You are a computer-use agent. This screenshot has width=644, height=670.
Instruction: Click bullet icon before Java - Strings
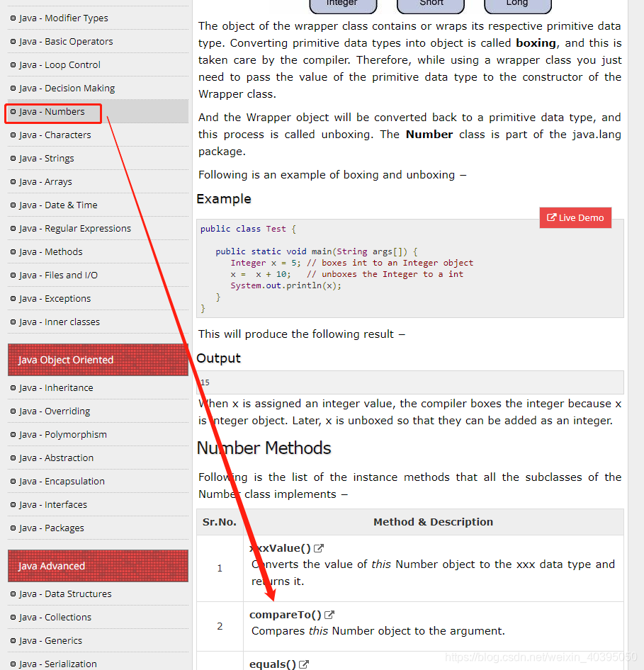click(x=13, y=158)
